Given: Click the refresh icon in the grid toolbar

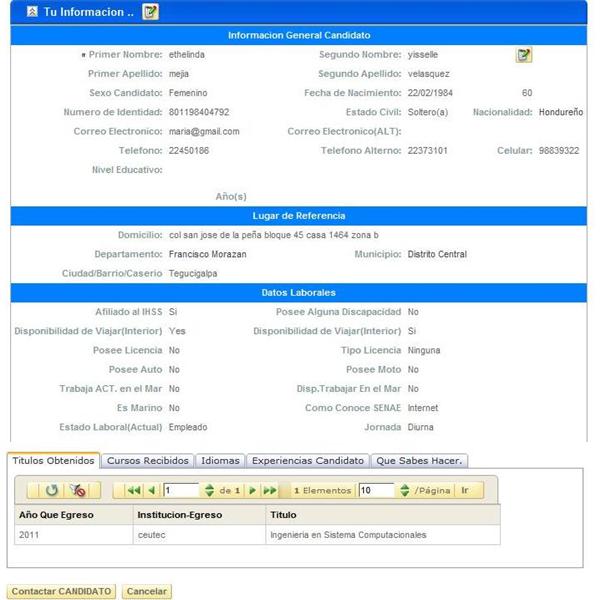Looking at the screenshot, I should click(52, 491).
